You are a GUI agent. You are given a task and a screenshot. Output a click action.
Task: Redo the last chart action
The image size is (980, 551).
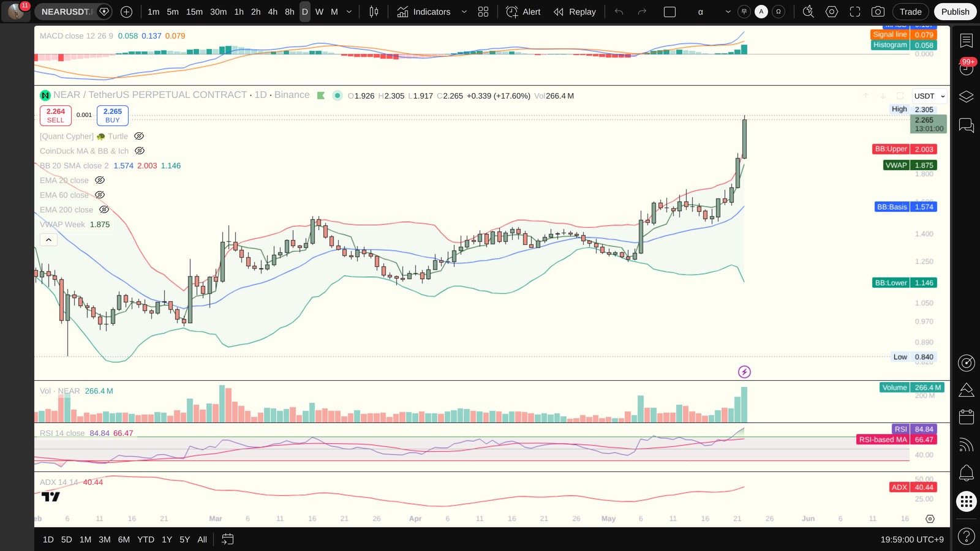point(642,12)
